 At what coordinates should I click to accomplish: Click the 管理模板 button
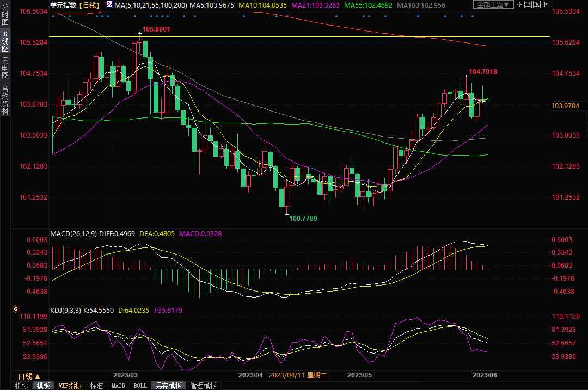pos(203,386)
